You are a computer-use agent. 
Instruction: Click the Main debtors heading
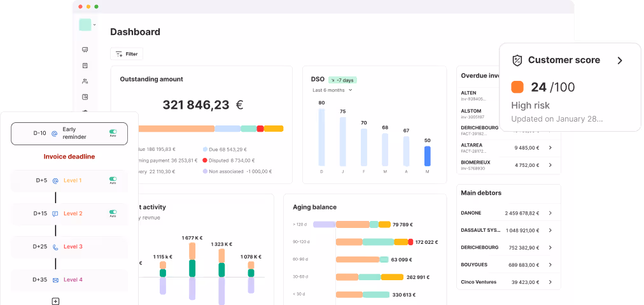[x=481, y=193]
